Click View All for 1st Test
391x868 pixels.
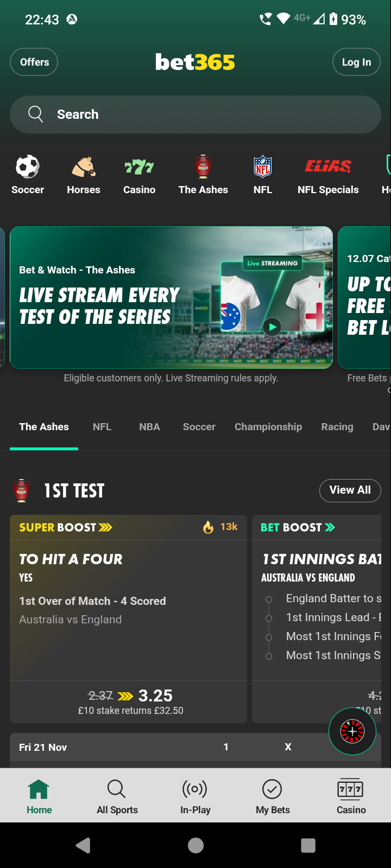350,490
